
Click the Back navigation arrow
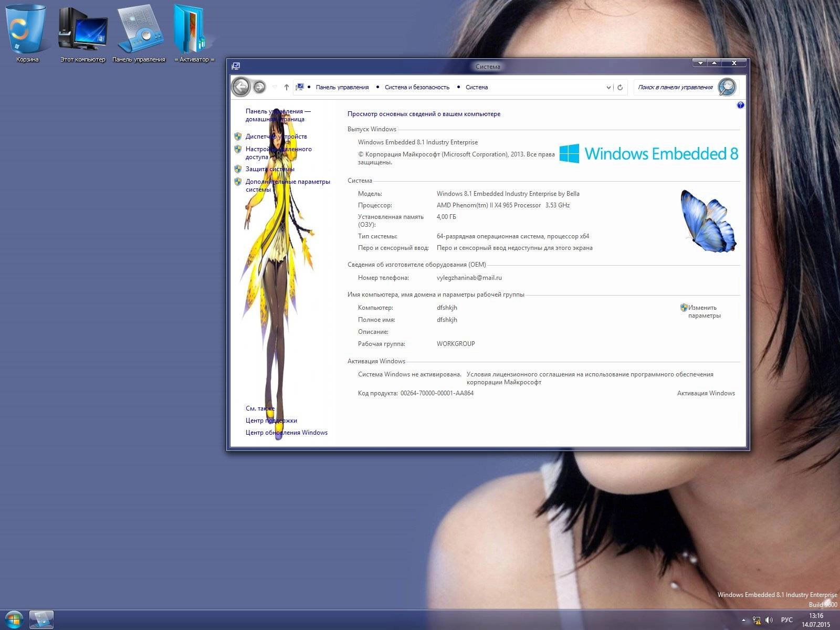coord(241,87)
